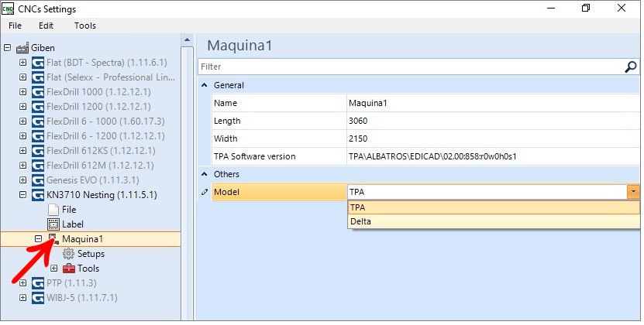Click the File document icon in tree
Image resolution: width=644 pixels, height=325 pixels.
point(53,210)
